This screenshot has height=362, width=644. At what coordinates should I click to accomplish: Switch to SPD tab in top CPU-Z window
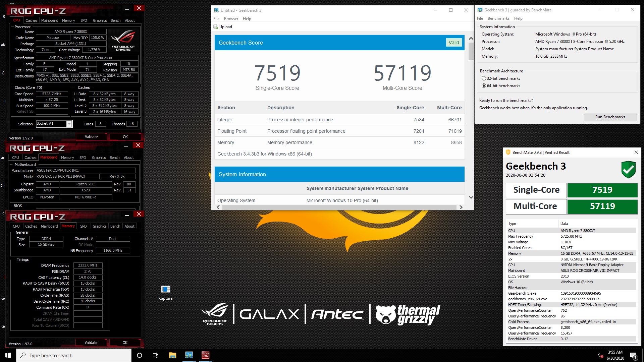tap(84, 20)
